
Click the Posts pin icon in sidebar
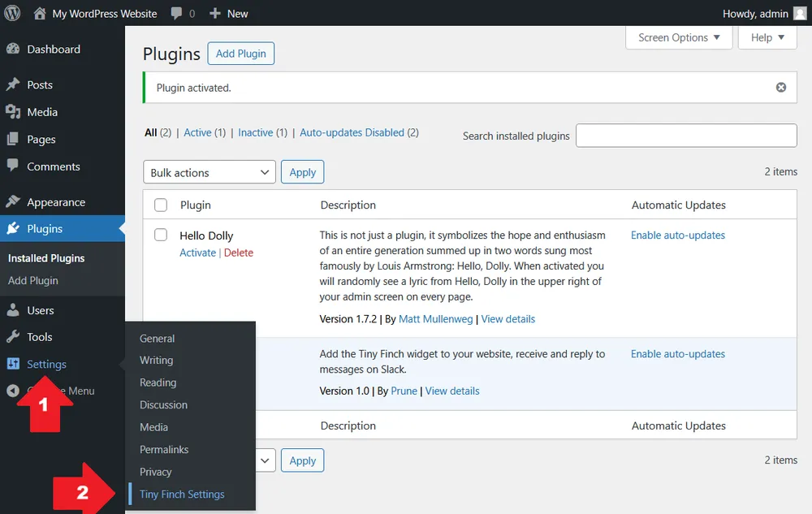pyautogui.click(x=15, y=83)
